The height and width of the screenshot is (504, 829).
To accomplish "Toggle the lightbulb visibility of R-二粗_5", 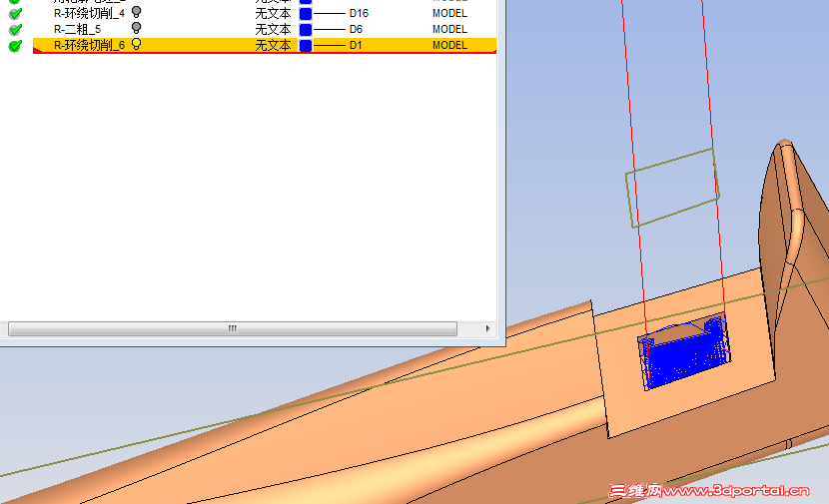I will (x=137, y=28).
